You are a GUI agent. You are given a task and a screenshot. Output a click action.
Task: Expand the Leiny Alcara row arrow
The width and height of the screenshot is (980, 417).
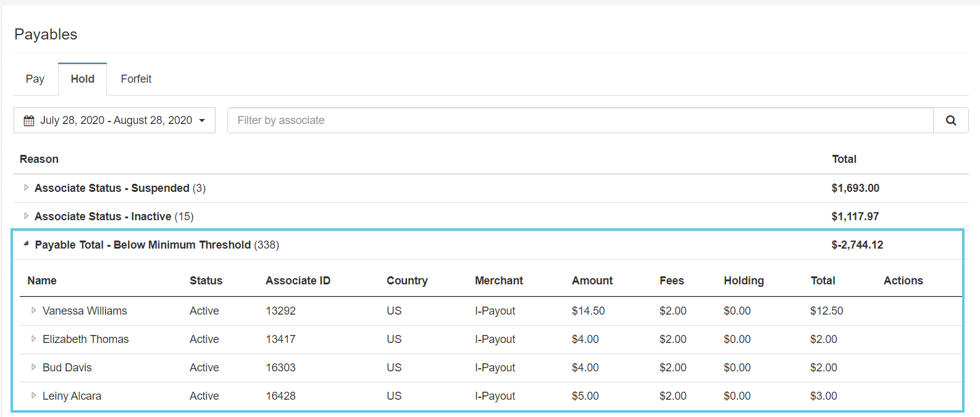34,395
